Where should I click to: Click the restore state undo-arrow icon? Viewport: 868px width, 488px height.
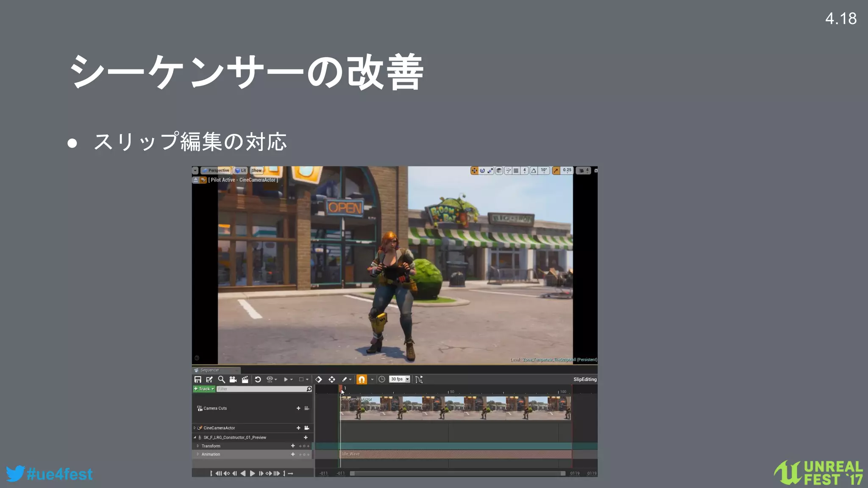pyautogui.click(x=258, y=380)
